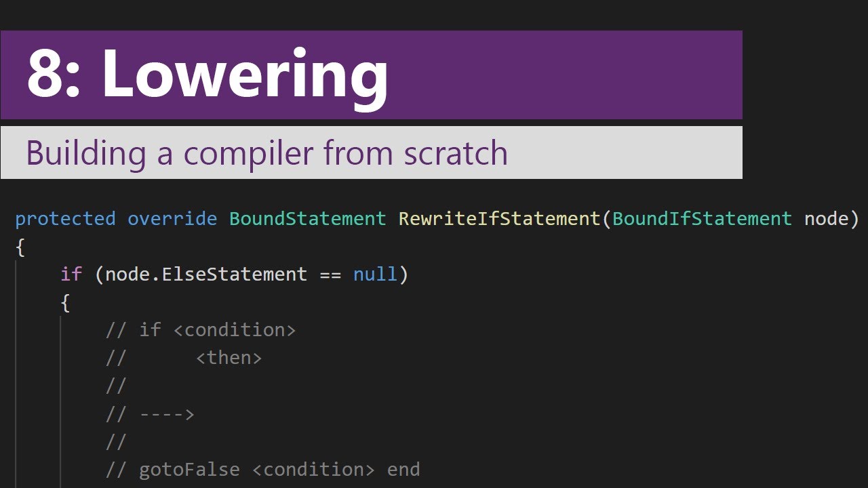Click the "end" label in the last comment
The height and width of the screenshot is (488, 868).
(403, 470)
